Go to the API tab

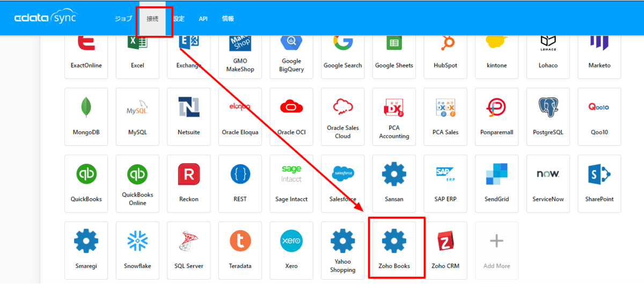[x=203, y=19]
